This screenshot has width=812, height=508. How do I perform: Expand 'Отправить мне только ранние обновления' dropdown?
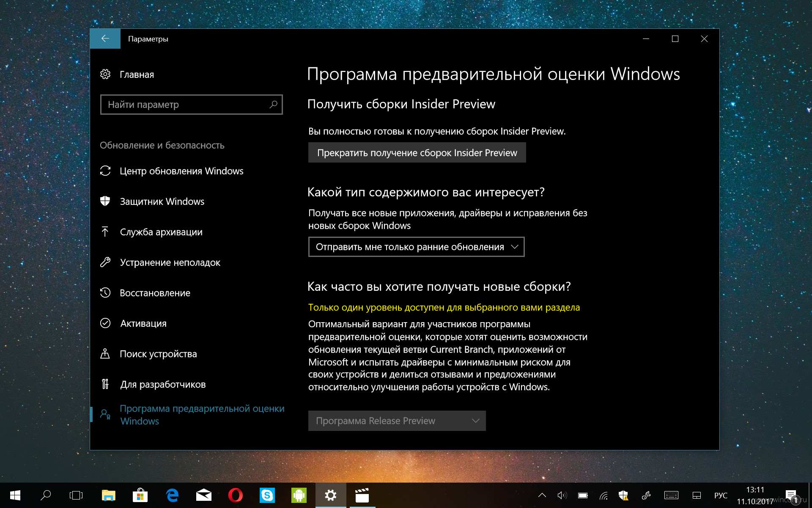[417, 247]
